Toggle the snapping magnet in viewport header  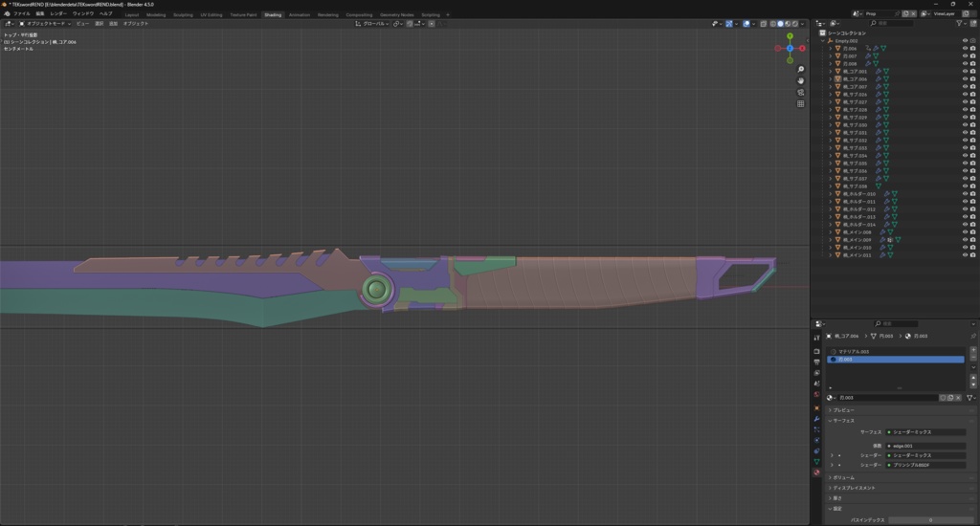point(410,24)
